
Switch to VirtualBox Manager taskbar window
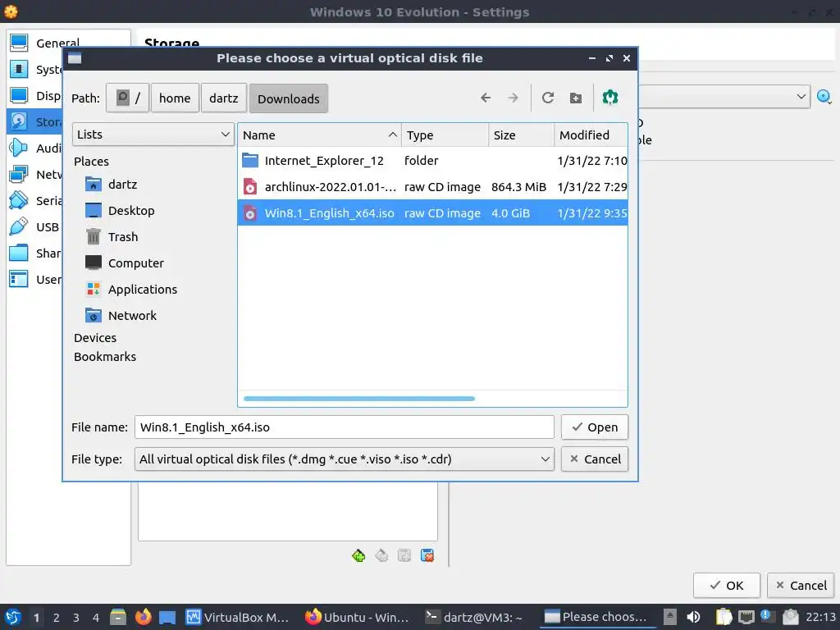[237, 617]
